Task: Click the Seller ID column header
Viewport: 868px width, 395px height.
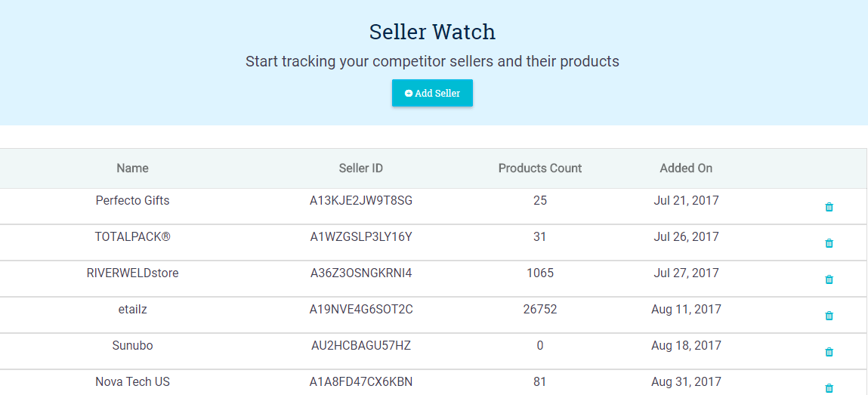Action: click(x=361, y=168)
